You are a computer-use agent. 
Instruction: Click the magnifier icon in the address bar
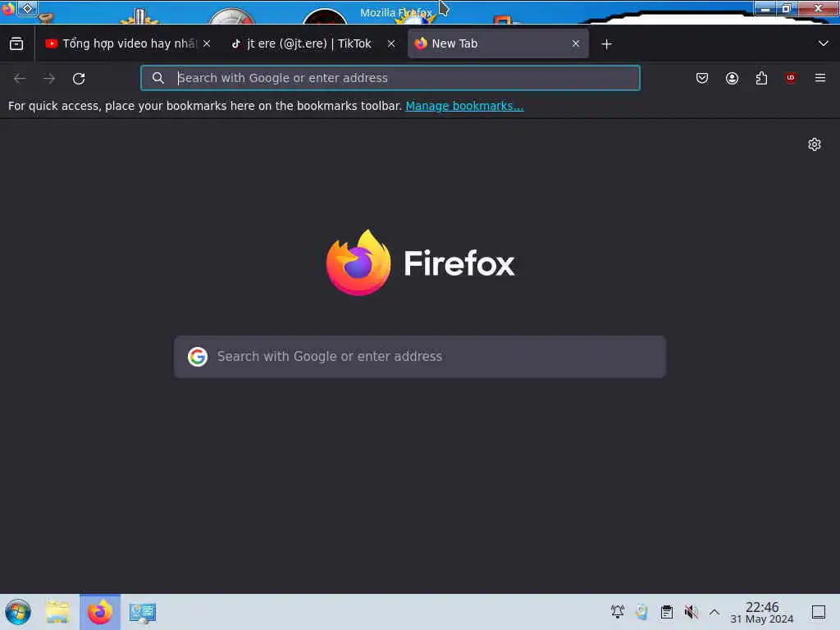point(158,78)
